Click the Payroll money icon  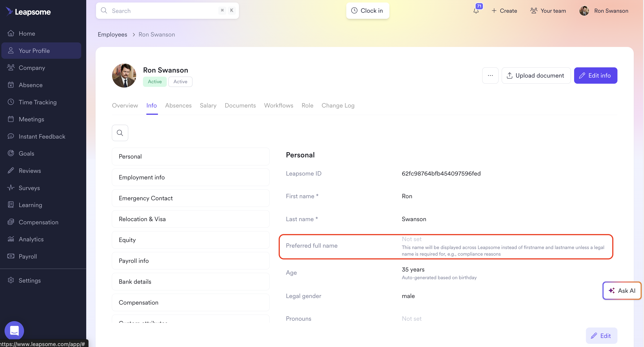pyautogui.click(x=11, y=256)
